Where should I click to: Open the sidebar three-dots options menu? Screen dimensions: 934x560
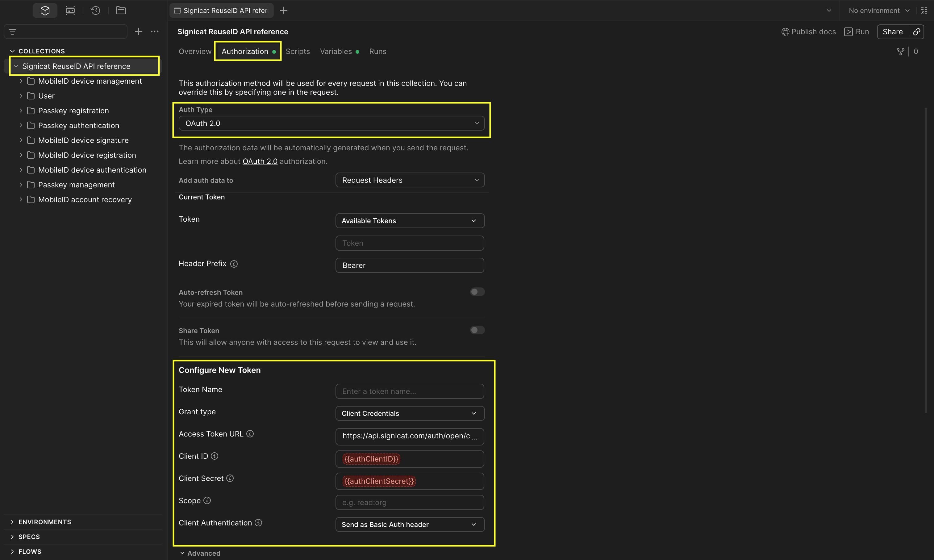coord(155,32)
